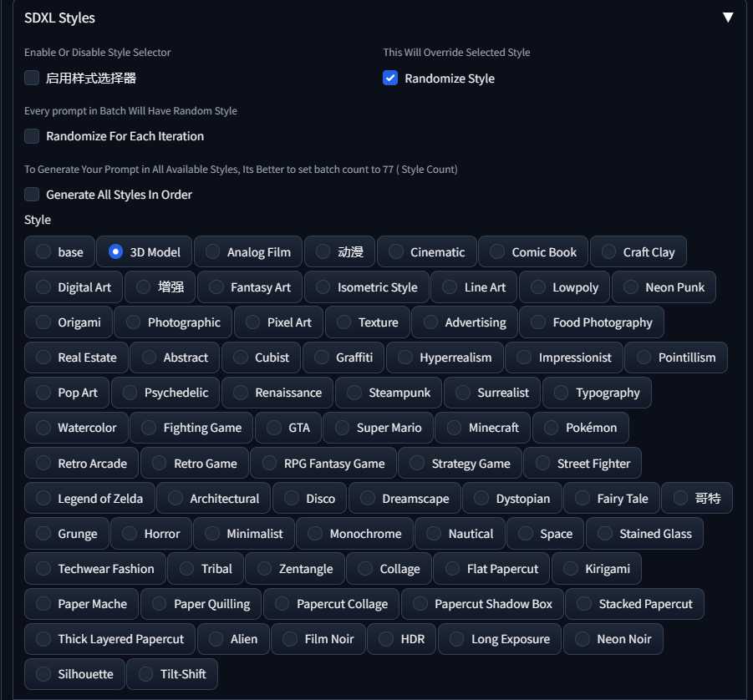
Task: Pick the Minecraft style
Action: 454,427
